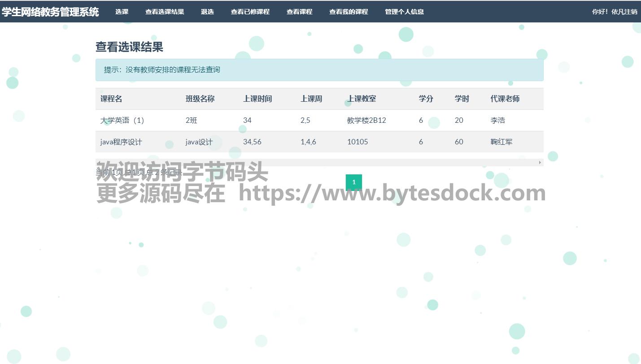Click right arrow of horizontal table scrollbar
The height and width of the screenshot is (364, 641).
coord(540,162)
